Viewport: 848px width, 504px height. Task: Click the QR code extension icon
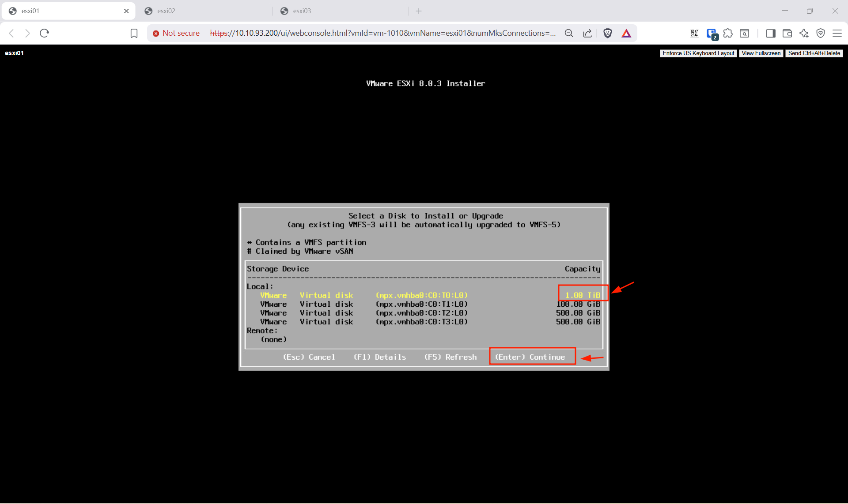(694, 33)
